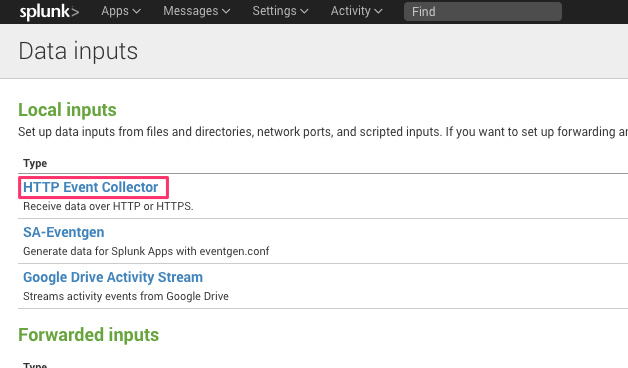
Task: Open the SA-Eventgen input type
Action: point(64,232)
